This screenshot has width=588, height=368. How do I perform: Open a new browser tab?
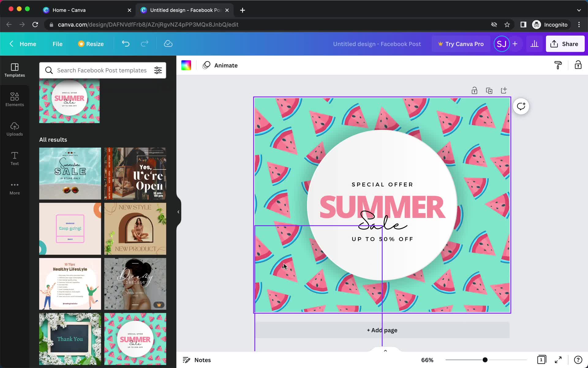(x=243, y=10)
